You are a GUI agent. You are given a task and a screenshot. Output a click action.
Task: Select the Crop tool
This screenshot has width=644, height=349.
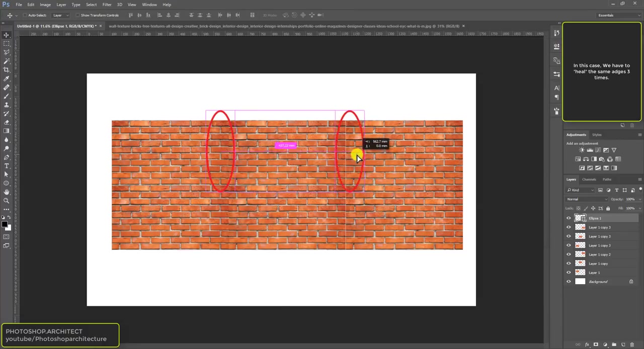coord(7,69)
